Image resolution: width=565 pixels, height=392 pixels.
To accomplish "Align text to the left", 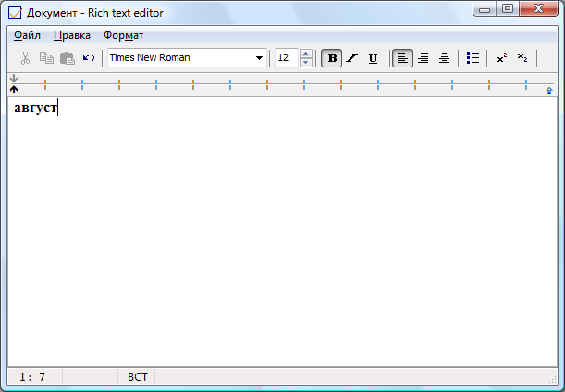I will coord(402,58).
